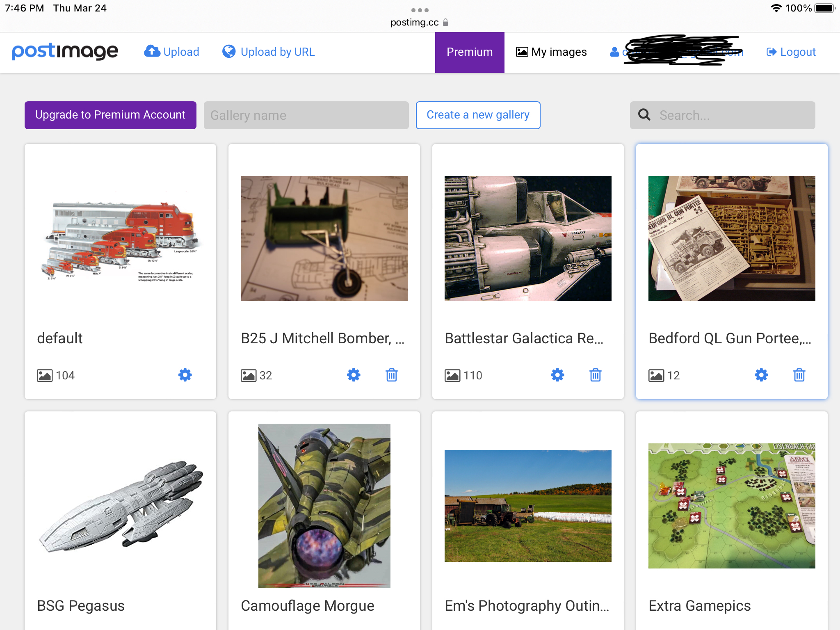
Task: Delete the B25 J Mitchell Bomber gallery
Action: pos(392,375)
